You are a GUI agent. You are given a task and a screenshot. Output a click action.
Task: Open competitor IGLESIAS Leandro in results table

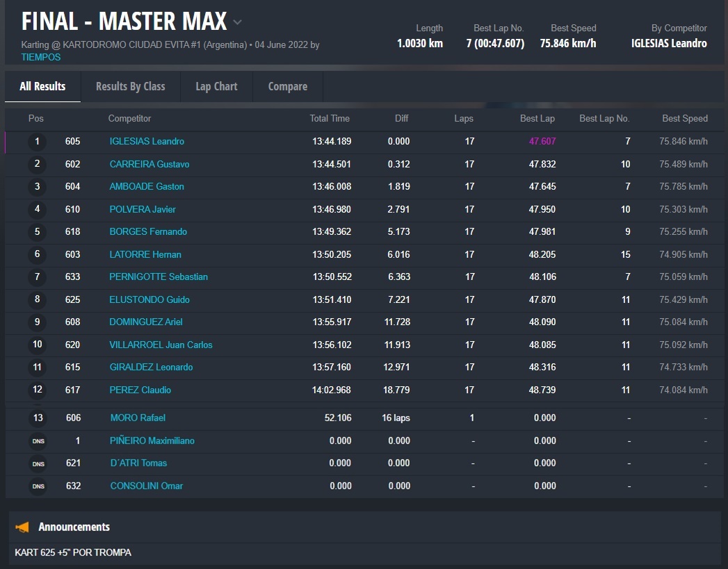pos(147,142)
